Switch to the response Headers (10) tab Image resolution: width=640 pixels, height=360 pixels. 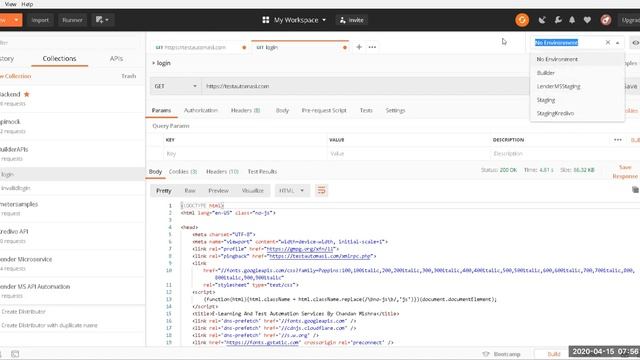pyautogui.click(x=222, y=171)
